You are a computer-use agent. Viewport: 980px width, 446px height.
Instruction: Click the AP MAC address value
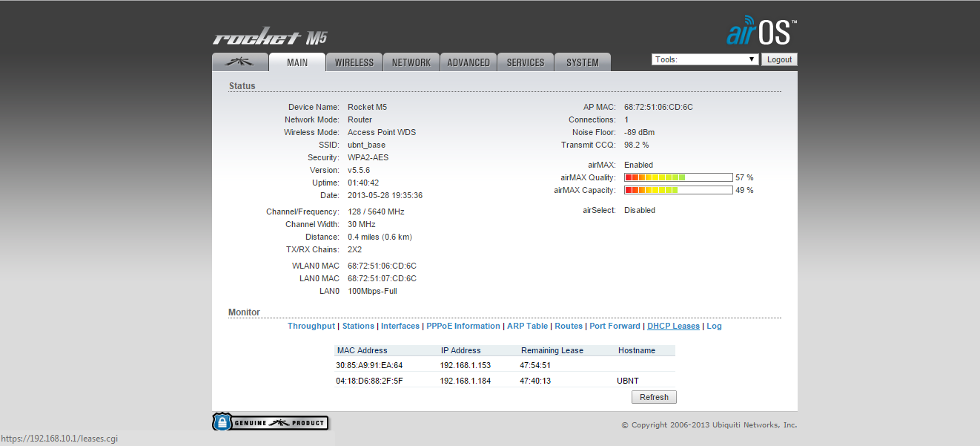click(658, 107)
